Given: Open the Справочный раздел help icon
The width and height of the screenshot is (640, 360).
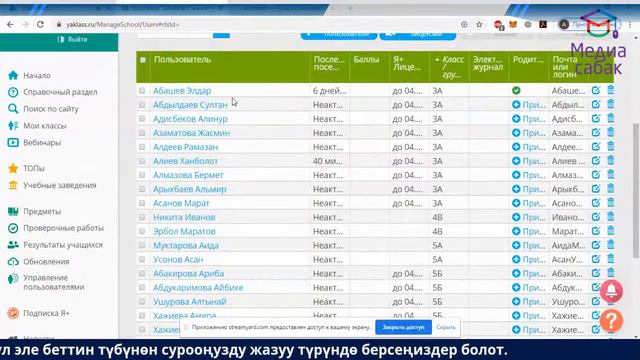Looking at the screenshot, I should (13, 92).
